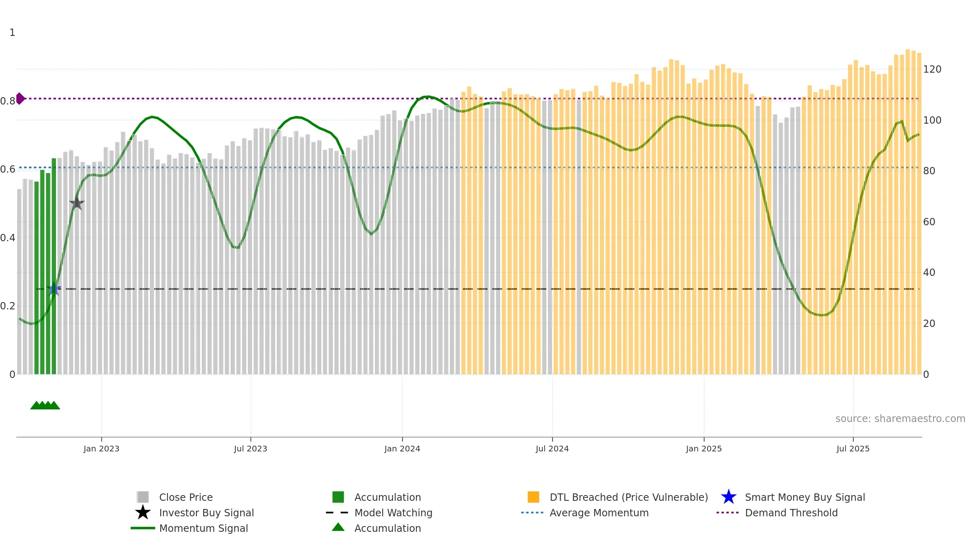The height and width of the screenshot is (551, 980).
Task: Click the gray star marker on the chart
Action: (x=77, y=203)
